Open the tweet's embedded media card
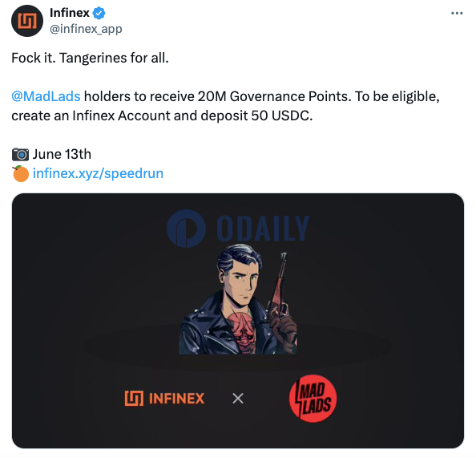The image size is (476, 458). point(238,321)
